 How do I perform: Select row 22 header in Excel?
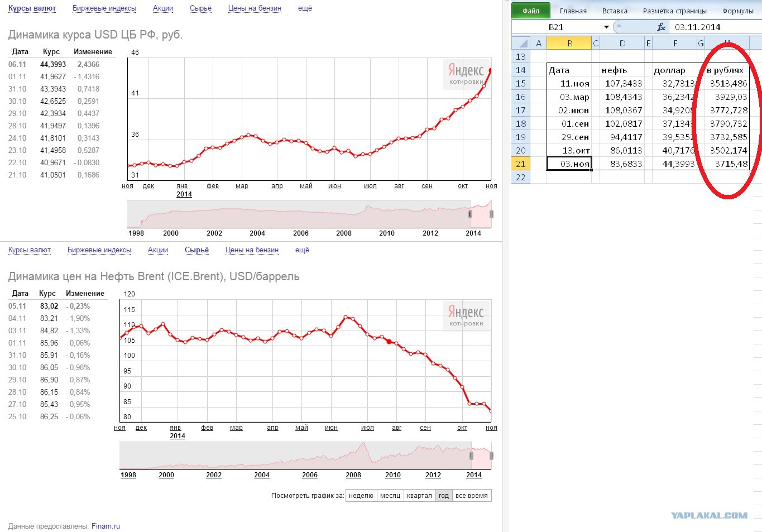coord(521,177)
